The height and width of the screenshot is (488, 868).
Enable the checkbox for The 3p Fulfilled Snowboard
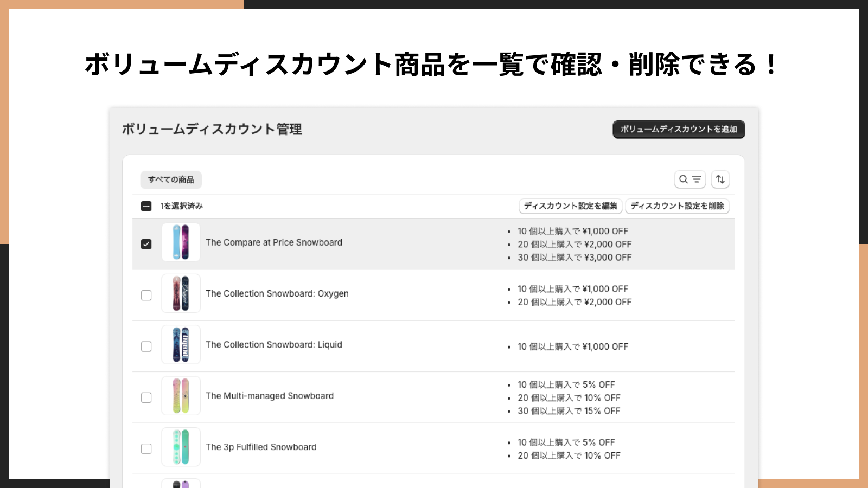coord(145,448)
